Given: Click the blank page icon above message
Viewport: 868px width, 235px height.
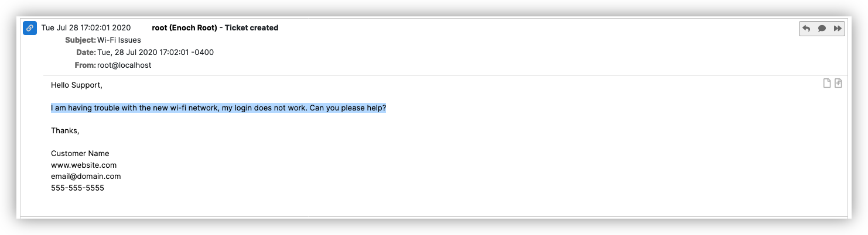Looking at the screenshot, I should (827, 83).
